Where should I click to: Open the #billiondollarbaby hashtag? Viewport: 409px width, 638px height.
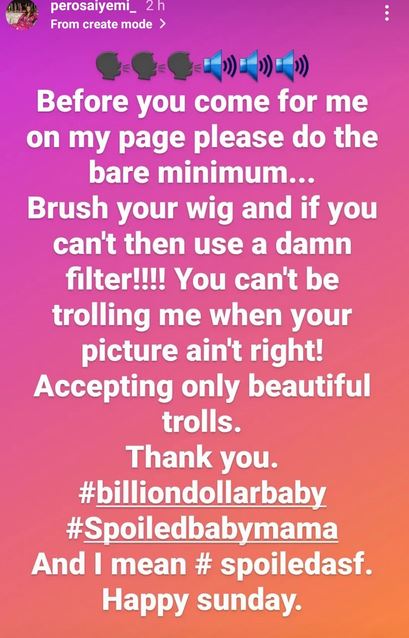pyautogui.click(x=202, y=494)
